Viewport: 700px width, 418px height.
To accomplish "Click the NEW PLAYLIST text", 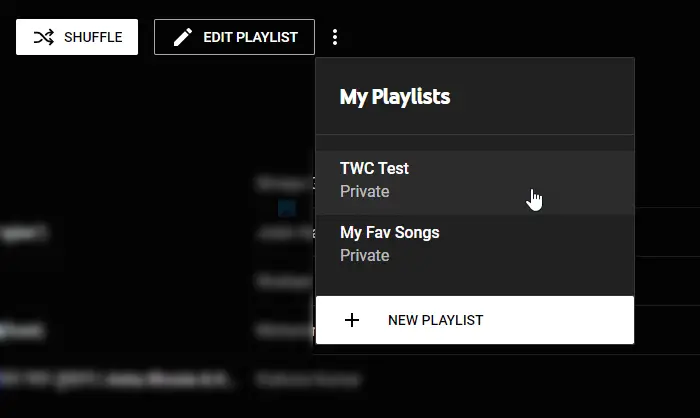I will pos(435,320).
